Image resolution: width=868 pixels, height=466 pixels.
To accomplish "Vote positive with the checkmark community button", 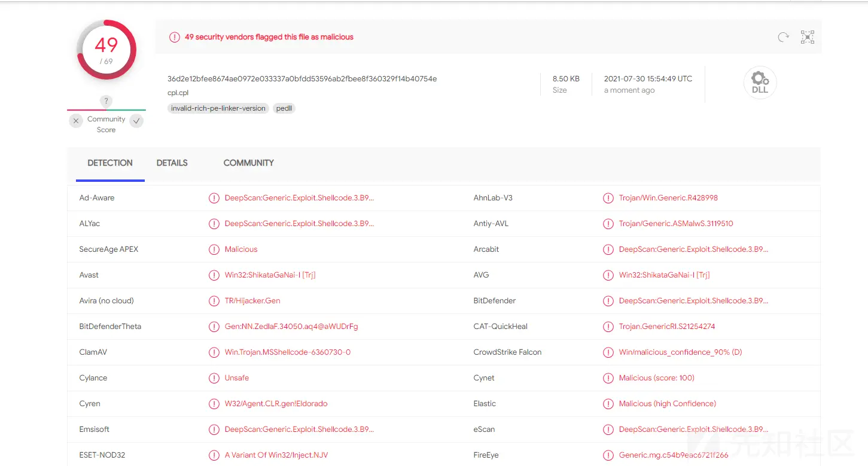I will (136, 121).
